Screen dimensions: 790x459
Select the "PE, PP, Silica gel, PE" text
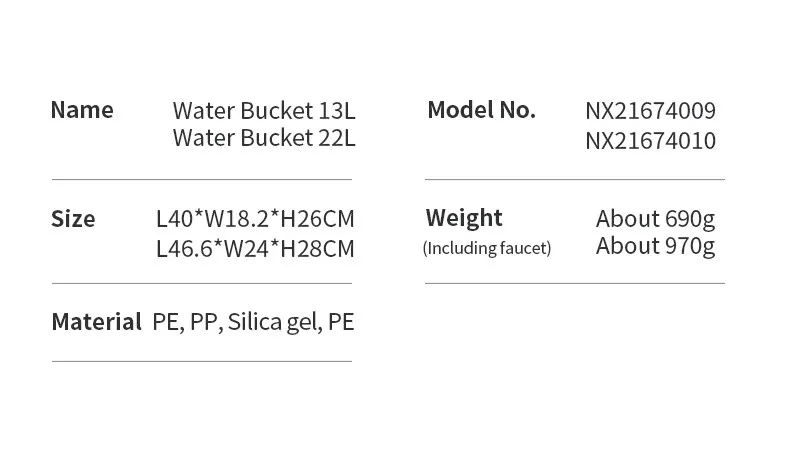[254, 322]
